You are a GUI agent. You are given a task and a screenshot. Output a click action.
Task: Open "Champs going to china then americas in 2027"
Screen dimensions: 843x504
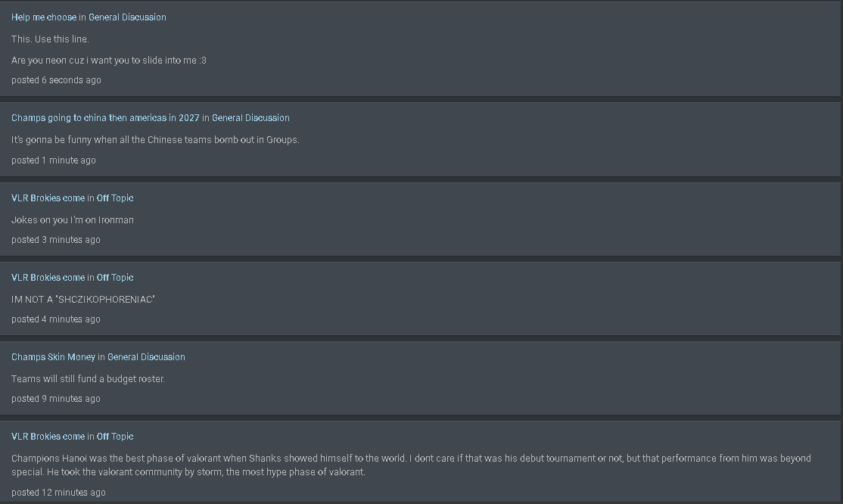[x=105, y=118]
